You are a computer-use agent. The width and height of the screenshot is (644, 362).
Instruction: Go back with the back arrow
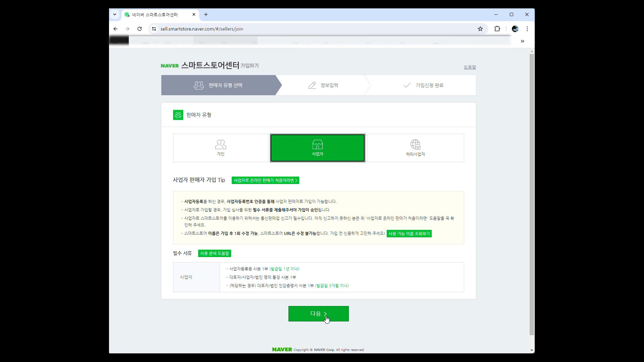(115, 29)
